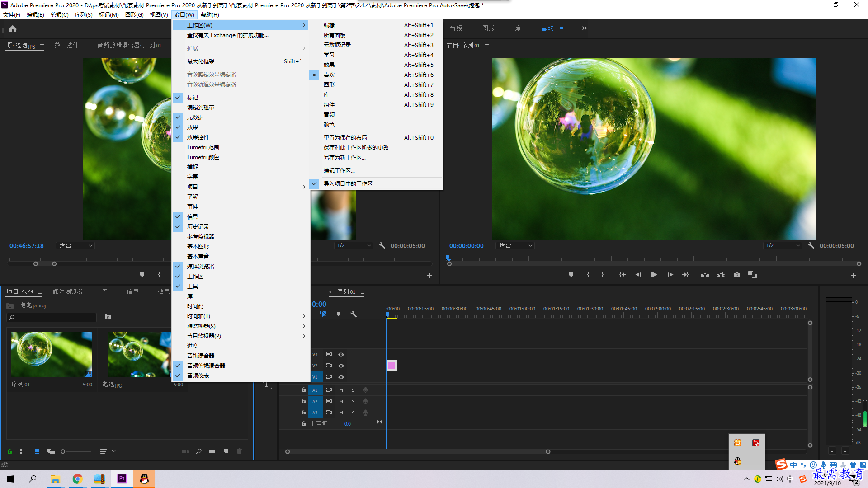The width and height of the screenshot is (868, 488).
Task: Add marker in the program monitor
Action: 571,275
